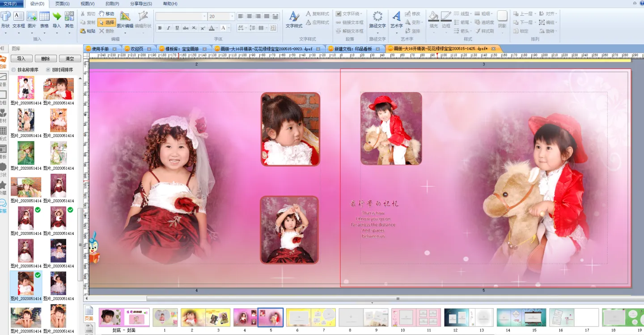Click the 粘贴 paste icon

(88, 31)
